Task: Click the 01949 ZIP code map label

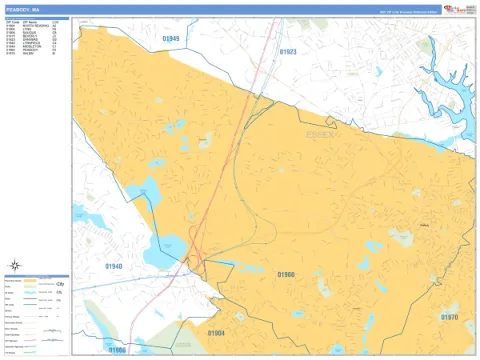Action: click(x=171, y=39)
